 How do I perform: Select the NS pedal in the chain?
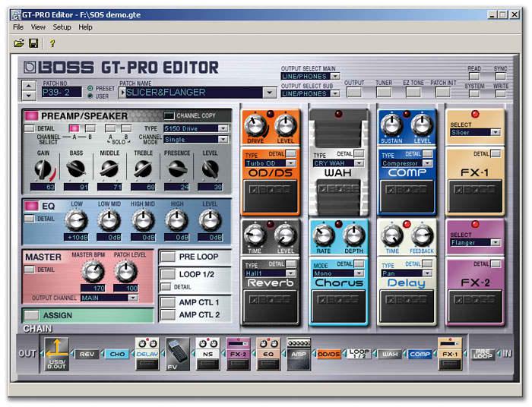point(207,354)
